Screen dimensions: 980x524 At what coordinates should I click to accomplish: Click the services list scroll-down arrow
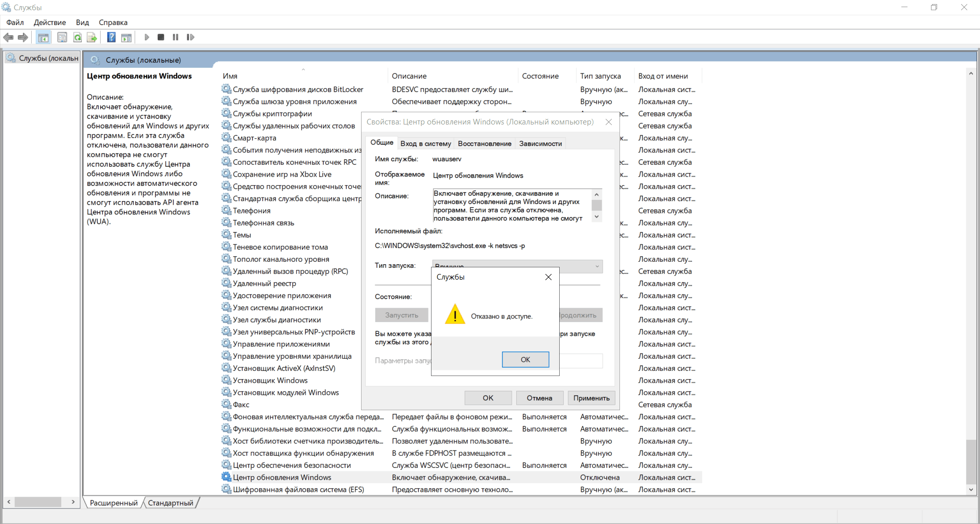[971, 489]
